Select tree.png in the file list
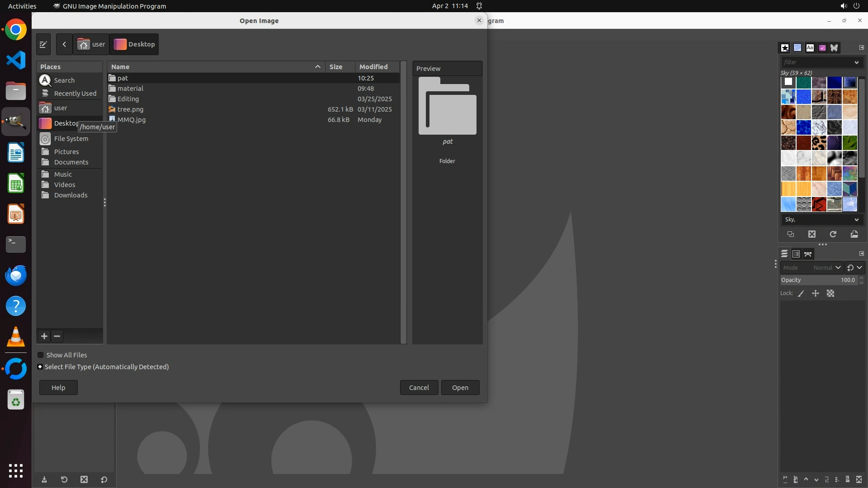Screen dimensions: 868x488 coord(131,109)
